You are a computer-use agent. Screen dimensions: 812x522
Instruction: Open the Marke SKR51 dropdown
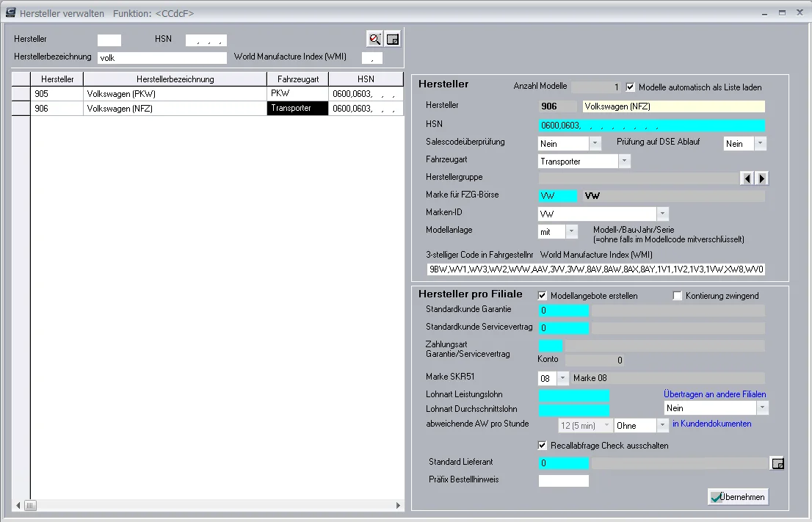click(x=563, y=378)
